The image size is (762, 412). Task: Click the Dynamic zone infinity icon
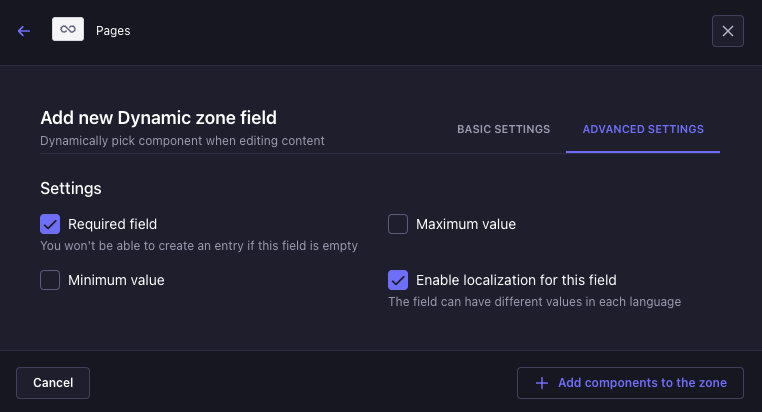pos(68,30)
